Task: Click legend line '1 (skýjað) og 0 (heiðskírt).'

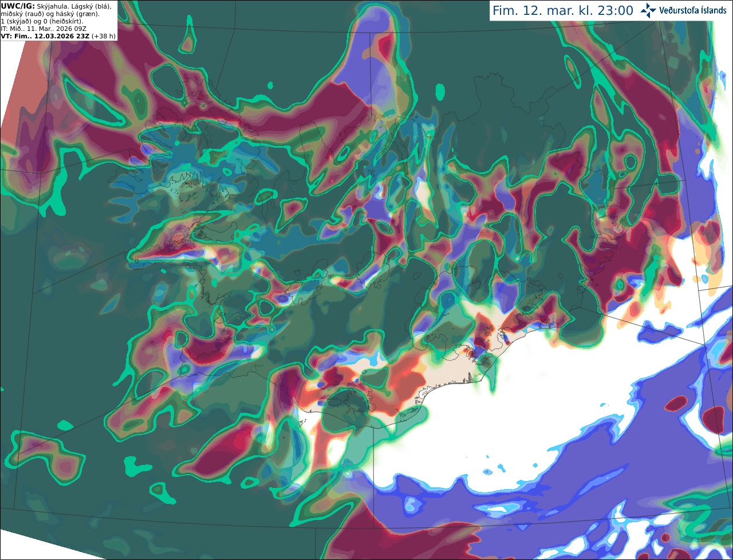Action: (42, 21)
